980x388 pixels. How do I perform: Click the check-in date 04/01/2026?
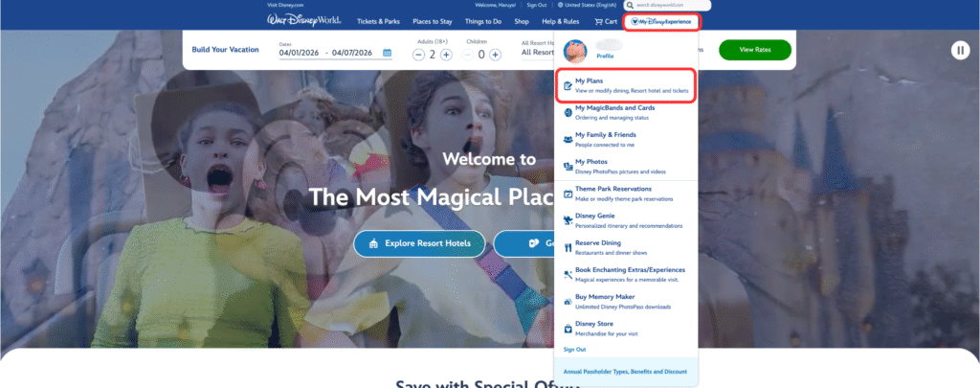tap(301, 54)
